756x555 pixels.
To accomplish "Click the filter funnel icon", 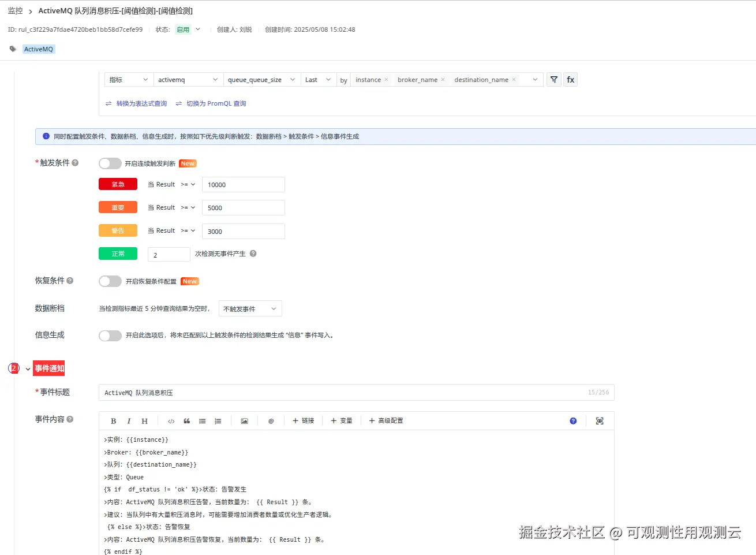I will 554,80.
